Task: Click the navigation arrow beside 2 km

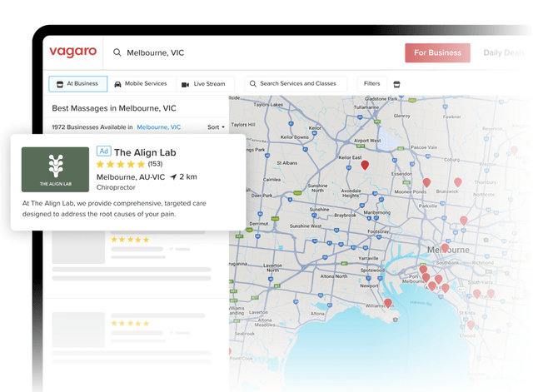Action: [173, 177]
